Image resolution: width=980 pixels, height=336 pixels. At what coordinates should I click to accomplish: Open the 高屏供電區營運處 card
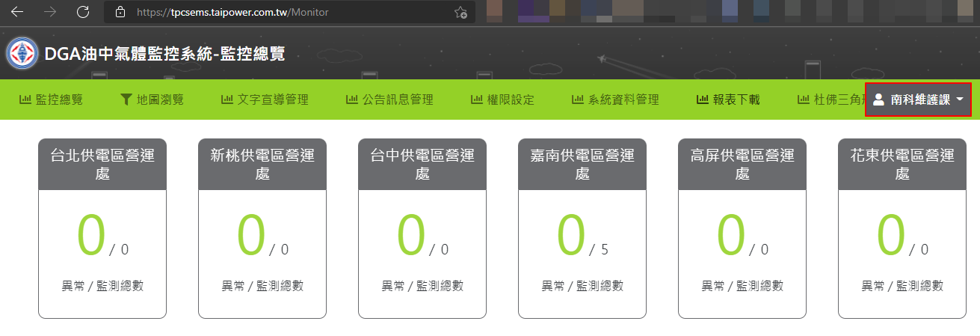(742, 228)
